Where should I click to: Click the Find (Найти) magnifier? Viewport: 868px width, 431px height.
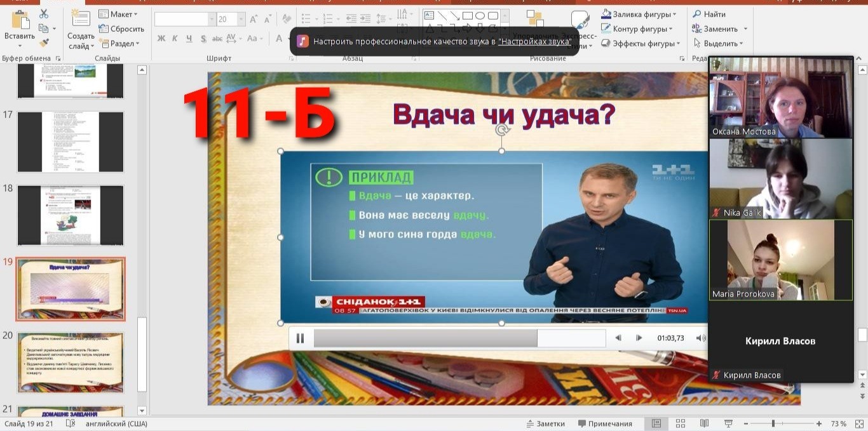(x=709, y=14)
